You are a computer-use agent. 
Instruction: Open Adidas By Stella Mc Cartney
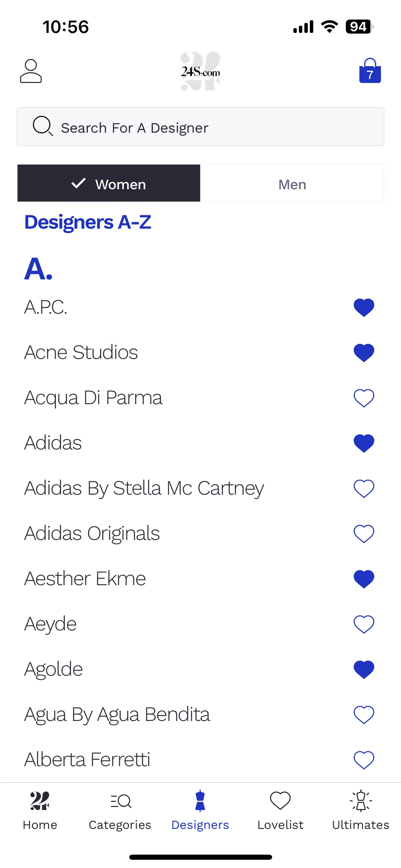[144, 489]
